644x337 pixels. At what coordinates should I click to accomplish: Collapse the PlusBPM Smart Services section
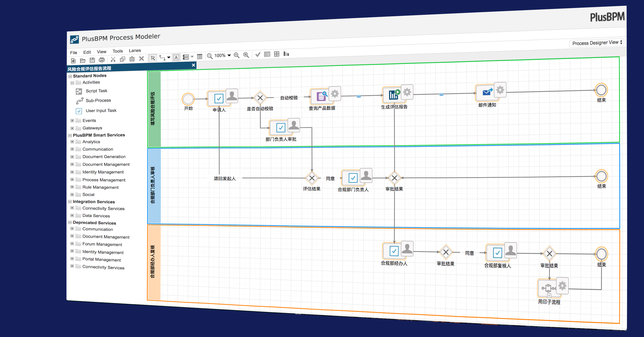pos(70,136)
